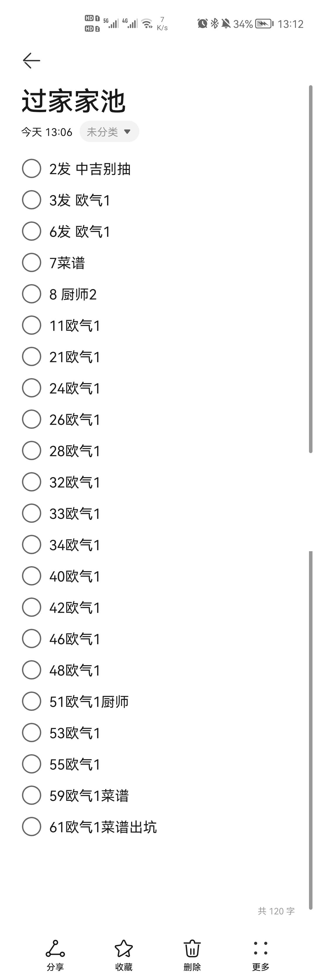Tick the circle beside 8 厨师2
This screenshot has width=316, height=980.
tap(32, 294)
